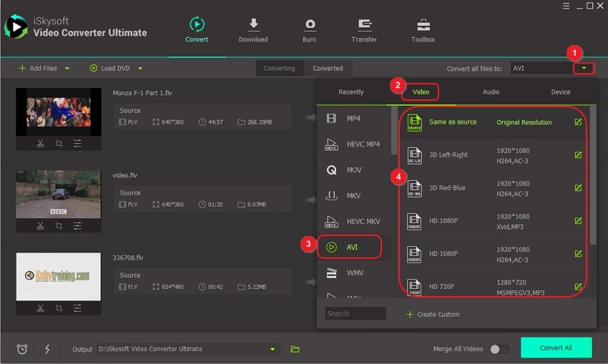
Task: Click Create Custom preset link
Action: [433, 315]
